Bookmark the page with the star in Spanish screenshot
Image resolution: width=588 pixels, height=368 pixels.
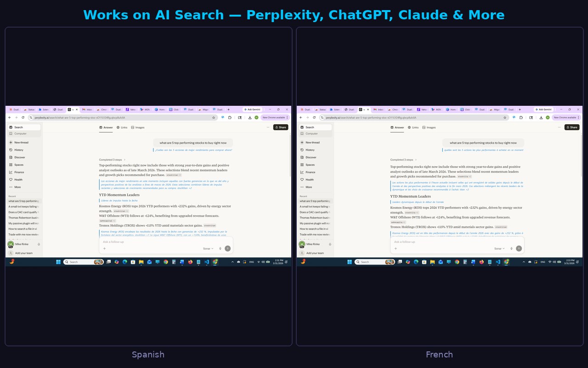click(x=214, y=118)
